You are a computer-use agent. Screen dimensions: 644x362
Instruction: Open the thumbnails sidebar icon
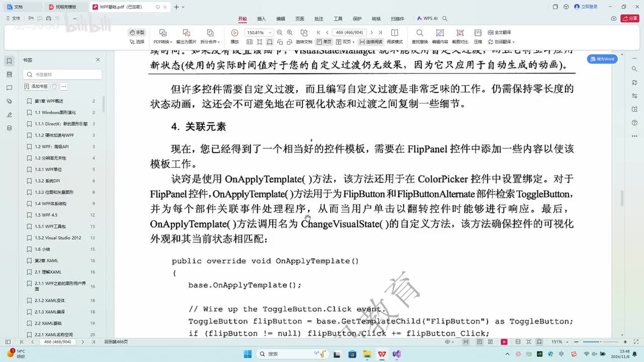point(9,74)
